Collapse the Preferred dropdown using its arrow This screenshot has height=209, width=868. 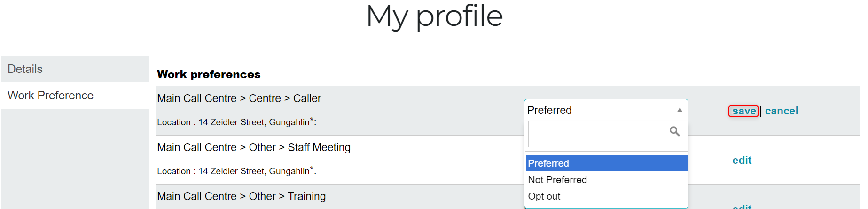pyautogui.click(x=680, y=110)
